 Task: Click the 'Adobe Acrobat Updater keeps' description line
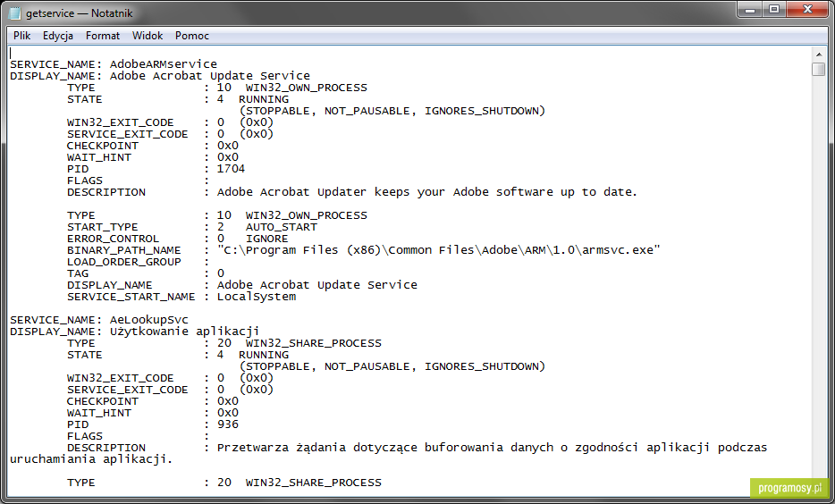click(x=426, y=192)
